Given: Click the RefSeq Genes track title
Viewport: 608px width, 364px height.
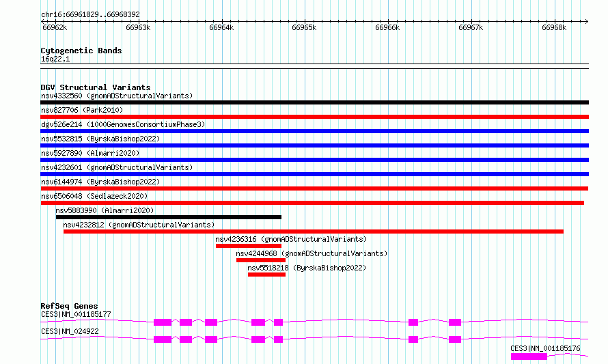Looking at the screenshot, I should [69, 306].
